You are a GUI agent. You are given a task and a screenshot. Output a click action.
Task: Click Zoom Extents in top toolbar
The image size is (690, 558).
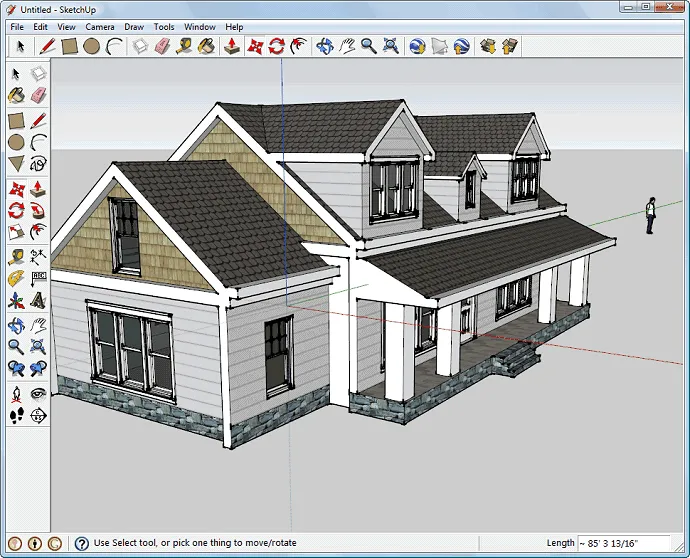[x=391, y=46]
